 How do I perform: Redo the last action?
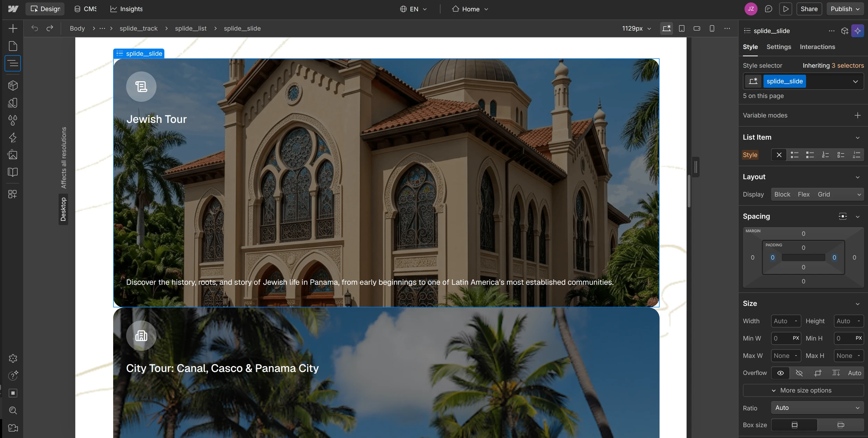point(50,28)
